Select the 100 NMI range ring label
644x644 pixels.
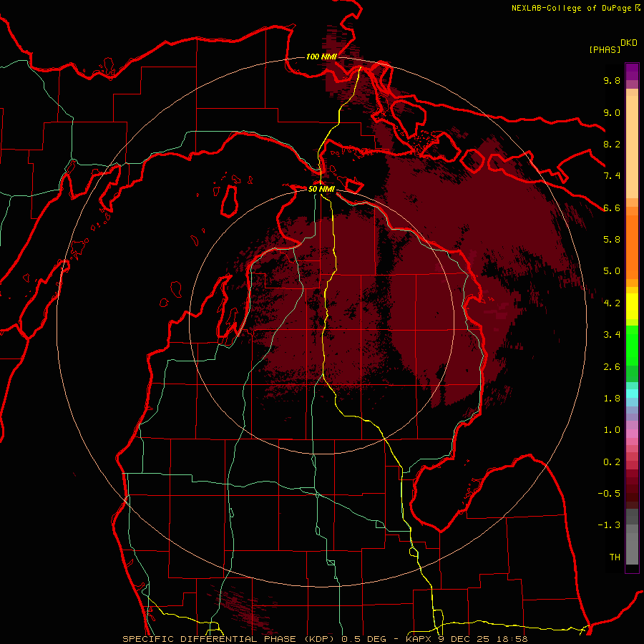(321, 57)
